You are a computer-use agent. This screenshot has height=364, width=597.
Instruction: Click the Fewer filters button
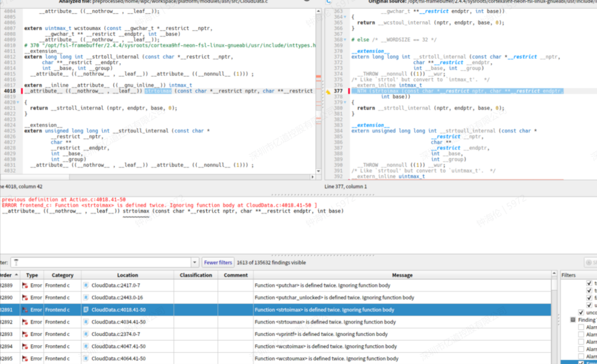218,263
